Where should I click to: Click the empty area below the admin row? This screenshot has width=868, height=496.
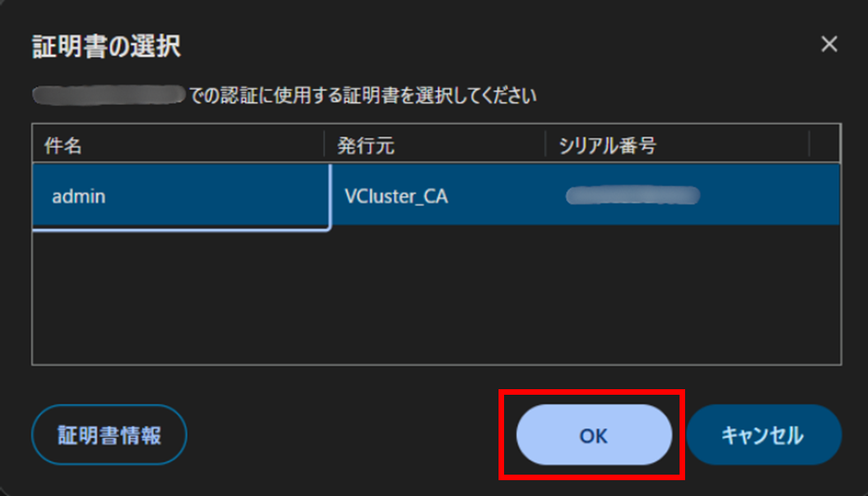click(x=436, y=296)
